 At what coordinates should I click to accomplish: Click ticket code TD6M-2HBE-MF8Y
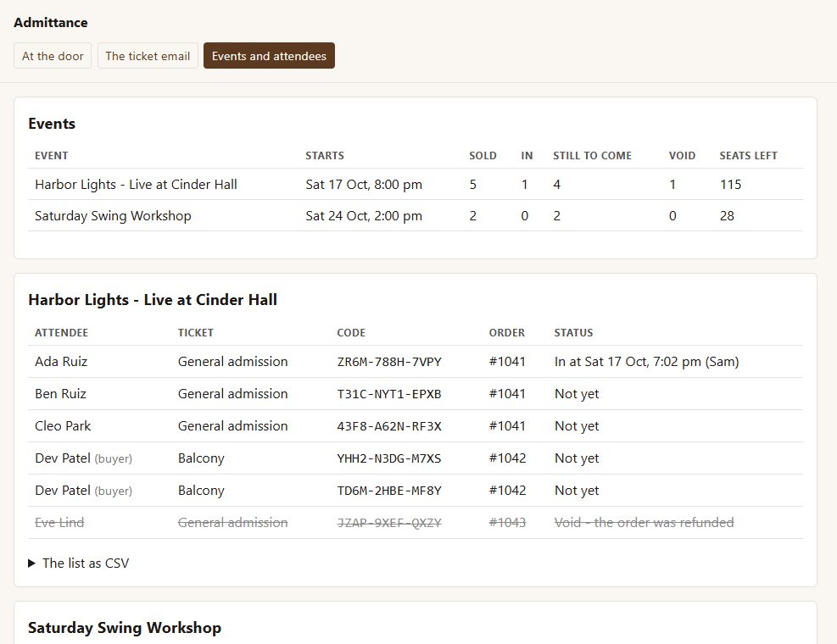[389, 491]
